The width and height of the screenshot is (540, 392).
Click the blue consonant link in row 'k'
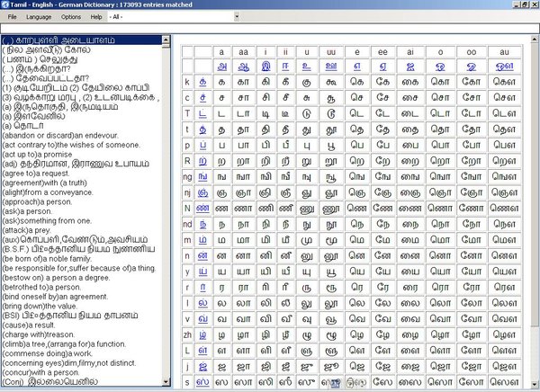click(x=202, y=82)
